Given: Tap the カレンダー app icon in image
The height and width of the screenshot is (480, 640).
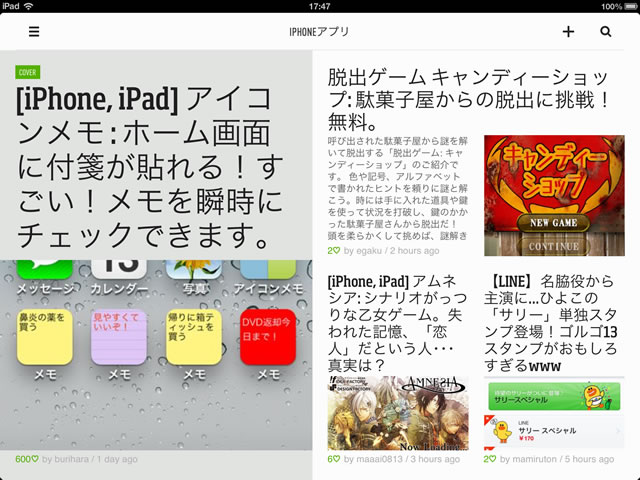Looking at the screenshot, I should (119, 269).
